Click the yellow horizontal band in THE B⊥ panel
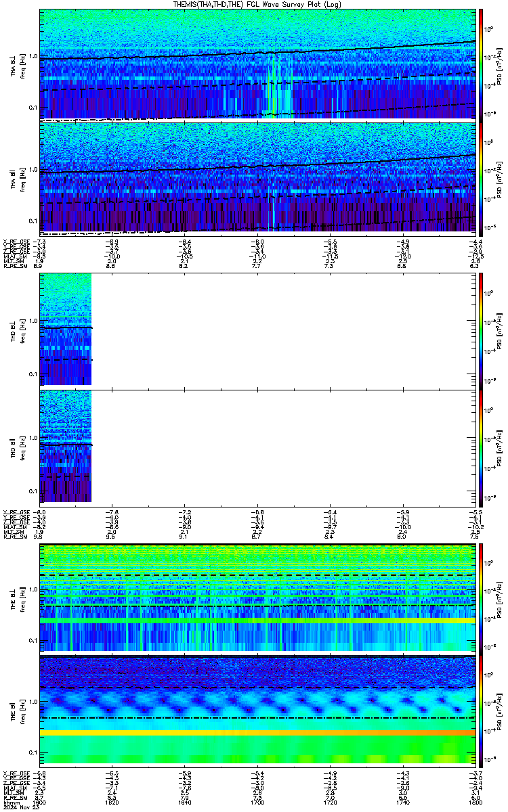508x812 pixels. [x=257, y=620]
